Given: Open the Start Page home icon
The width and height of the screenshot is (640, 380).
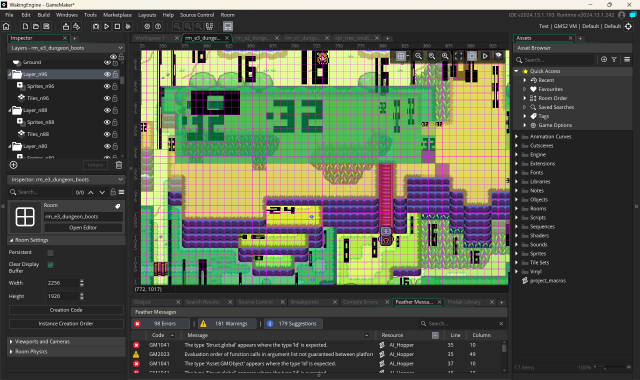Looking at the screenshot, I should (x=6, y=27).
